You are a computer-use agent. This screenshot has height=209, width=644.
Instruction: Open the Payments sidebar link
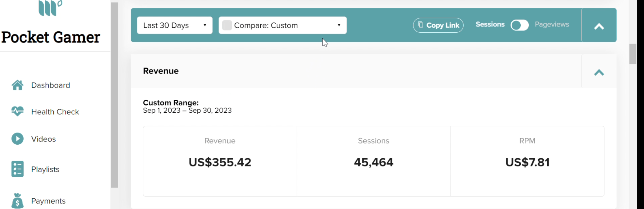click(48, 201)
